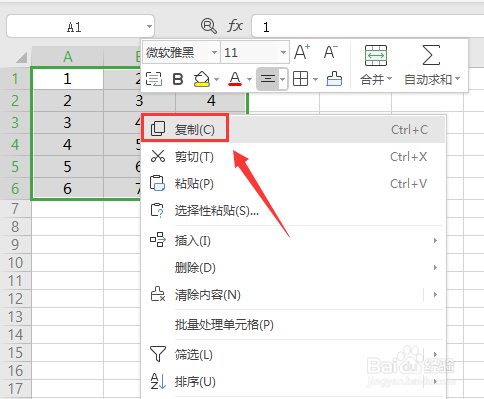
Task: Open the fx insert function button
Action: pyautogui.click(x=235, y=26)
